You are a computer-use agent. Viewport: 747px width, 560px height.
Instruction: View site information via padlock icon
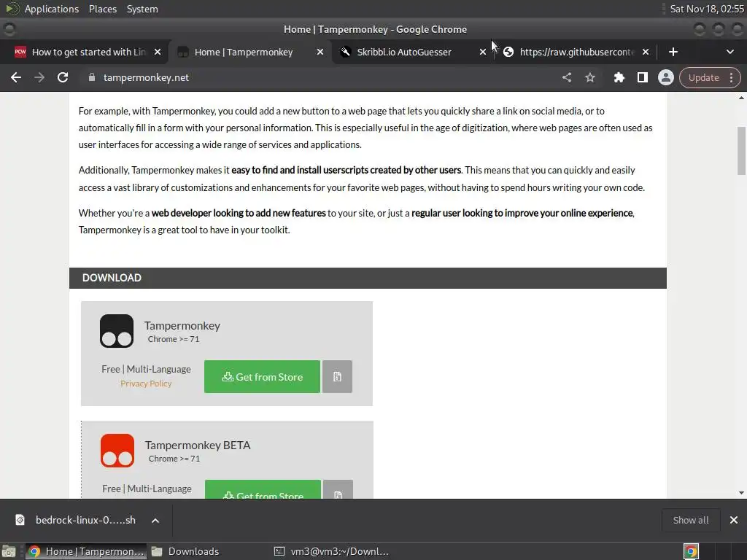pyautogui.click(x=91, y=77)
